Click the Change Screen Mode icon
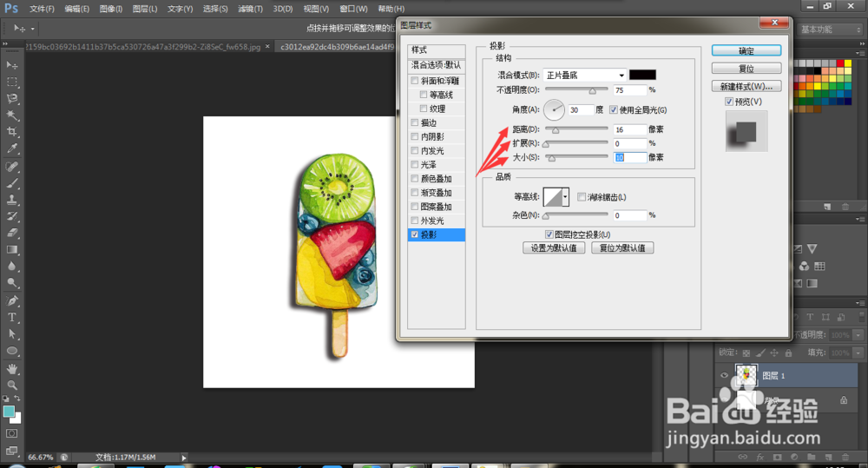 click(11, 451)
